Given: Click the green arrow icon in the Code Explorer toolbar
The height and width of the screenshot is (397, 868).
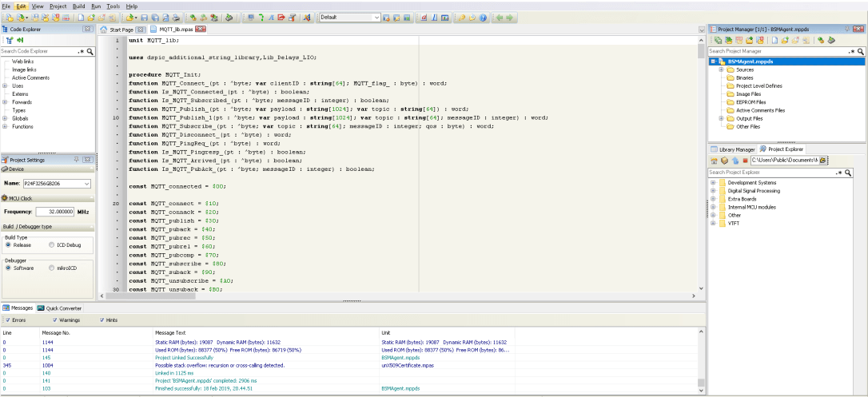Looking at the screenshot, I should 20,40.
